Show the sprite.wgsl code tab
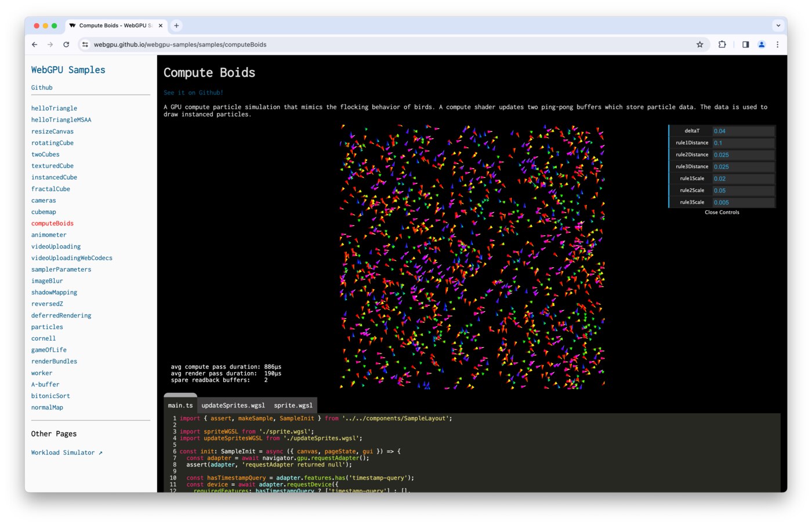This screenshot has height=525, width=812. point(293,405)
